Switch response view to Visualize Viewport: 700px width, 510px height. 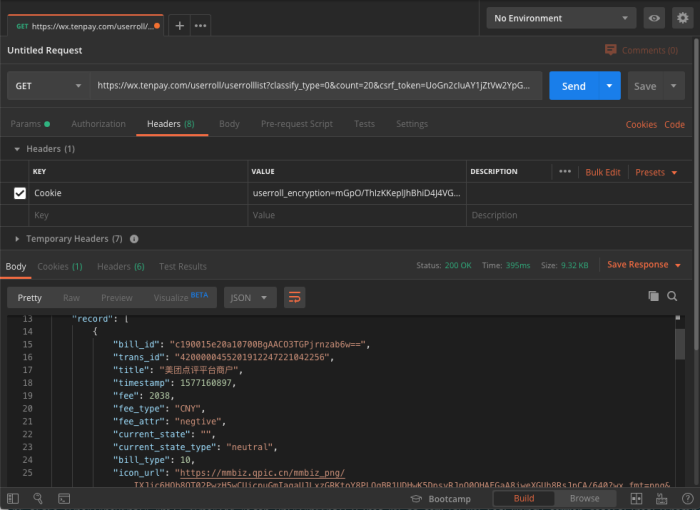[180, 298]
